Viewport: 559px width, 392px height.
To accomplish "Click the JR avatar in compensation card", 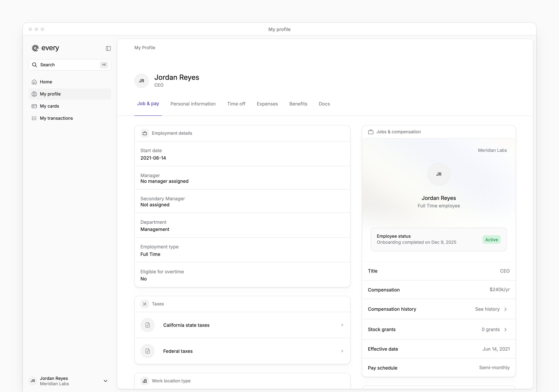I will 439,174.
